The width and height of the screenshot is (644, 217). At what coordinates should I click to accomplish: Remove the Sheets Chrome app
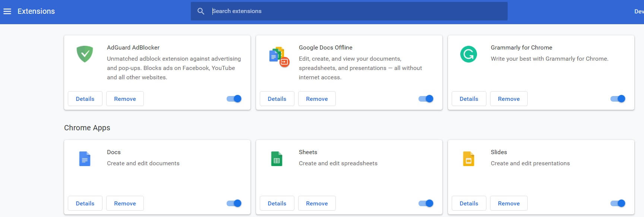coord(317,203)
